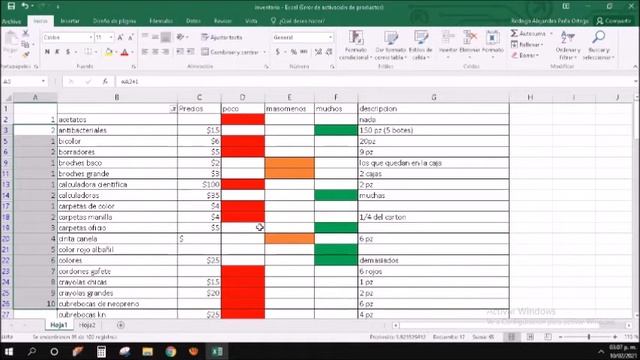Click the insert function fx icon
Viewport: 640px width, 360px height.
click(105, 81)
